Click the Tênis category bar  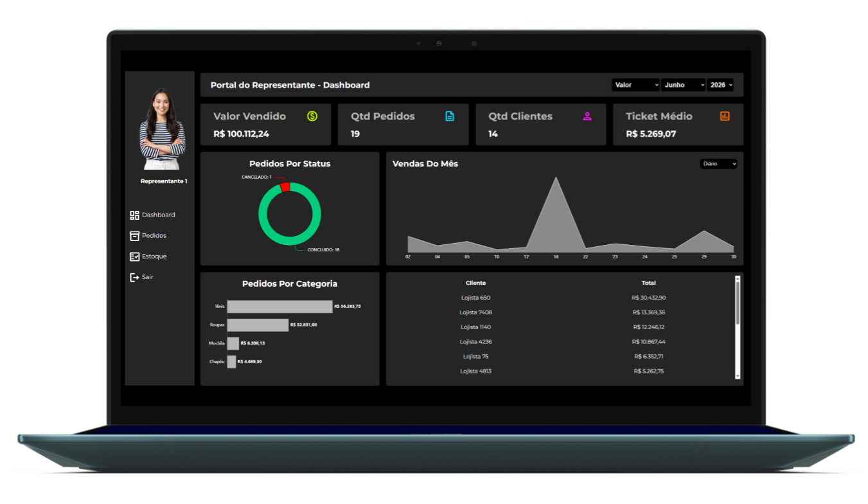[279, 307]
